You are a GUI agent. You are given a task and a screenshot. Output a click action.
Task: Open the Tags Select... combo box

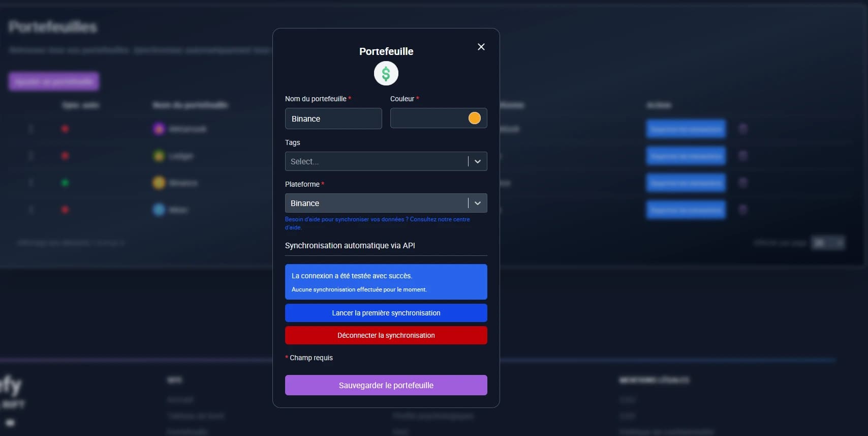[376, 161]
